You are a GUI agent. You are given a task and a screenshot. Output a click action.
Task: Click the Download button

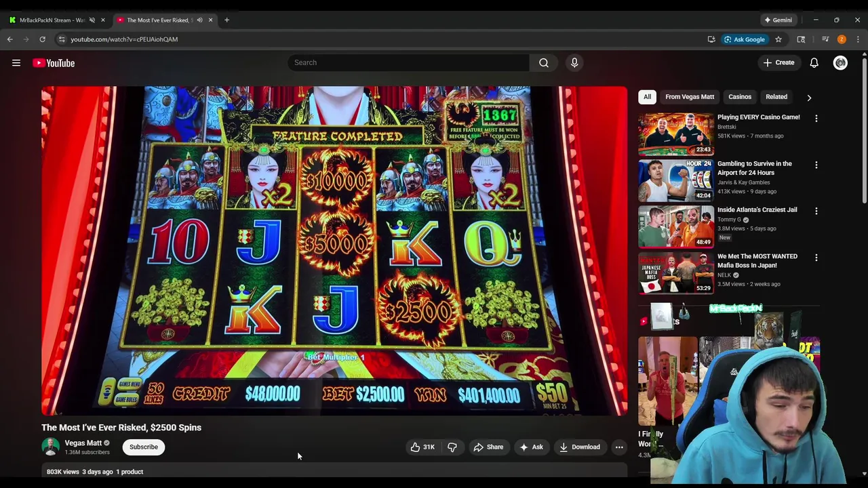coord(580,447)
